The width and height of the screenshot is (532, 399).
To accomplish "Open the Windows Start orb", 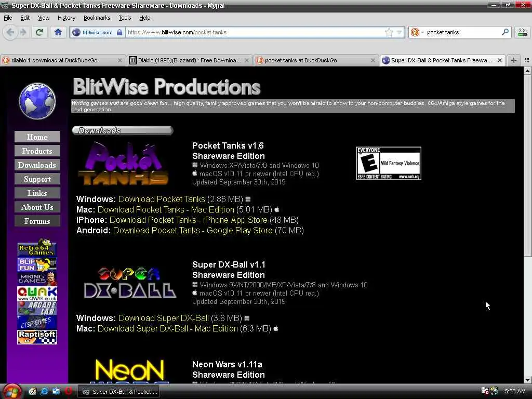I will coord(12,392).
